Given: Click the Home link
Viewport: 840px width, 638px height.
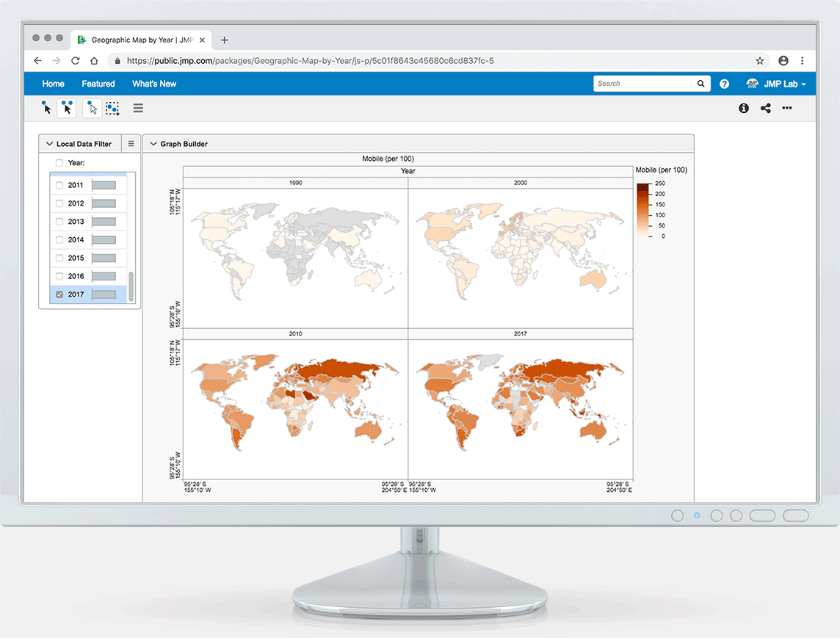Looking at the screenshot, I should pos(53,84).
